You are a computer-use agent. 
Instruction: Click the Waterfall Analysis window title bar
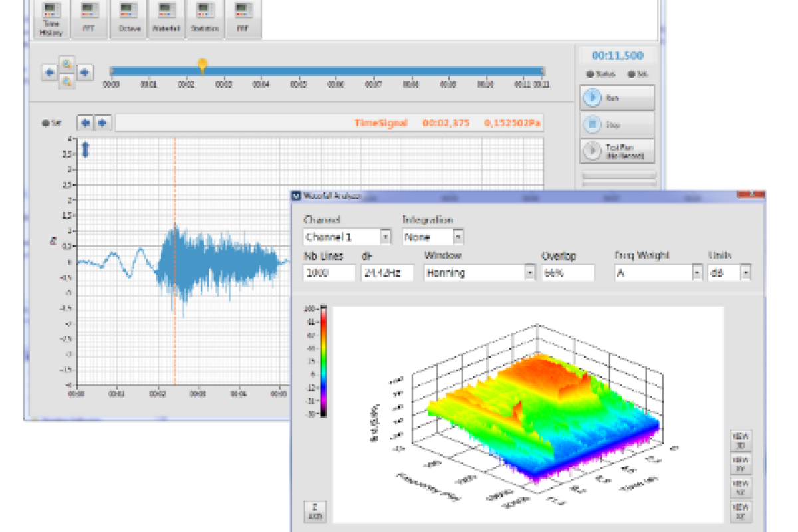tap(528, 196)
